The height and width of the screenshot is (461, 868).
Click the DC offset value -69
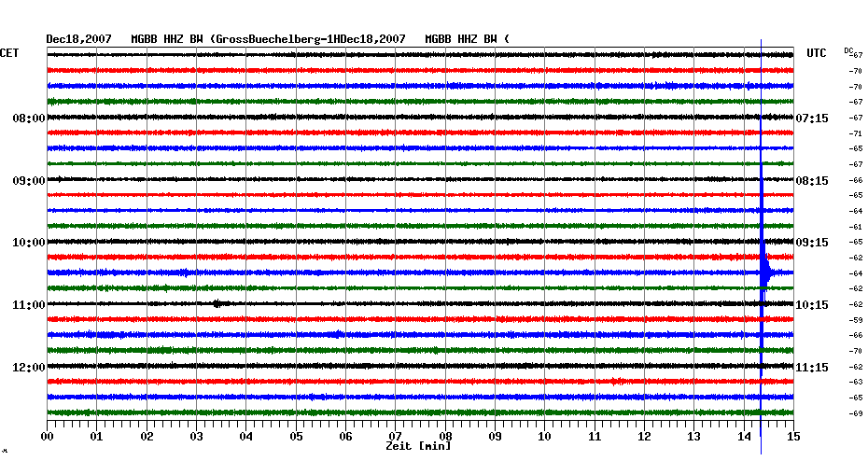[x=855, y=413]
